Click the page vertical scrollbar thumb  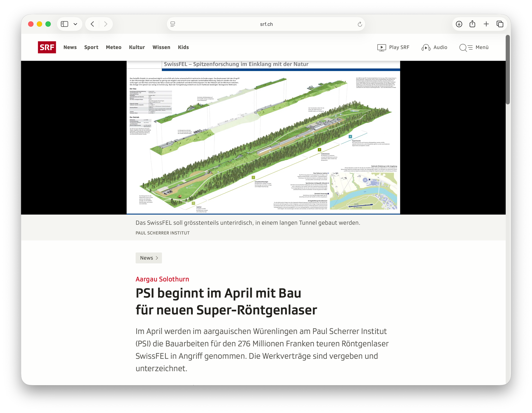coord(508,70)
